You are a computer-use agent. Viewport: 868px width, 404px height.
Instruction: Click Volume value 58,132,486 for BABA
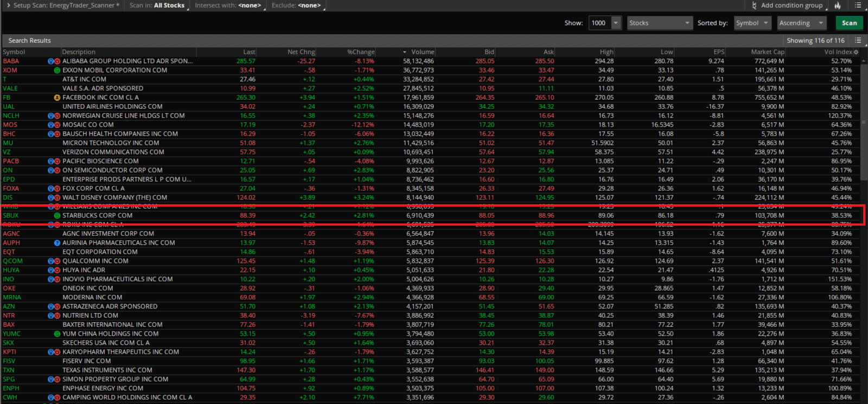[x=418, y=61]
